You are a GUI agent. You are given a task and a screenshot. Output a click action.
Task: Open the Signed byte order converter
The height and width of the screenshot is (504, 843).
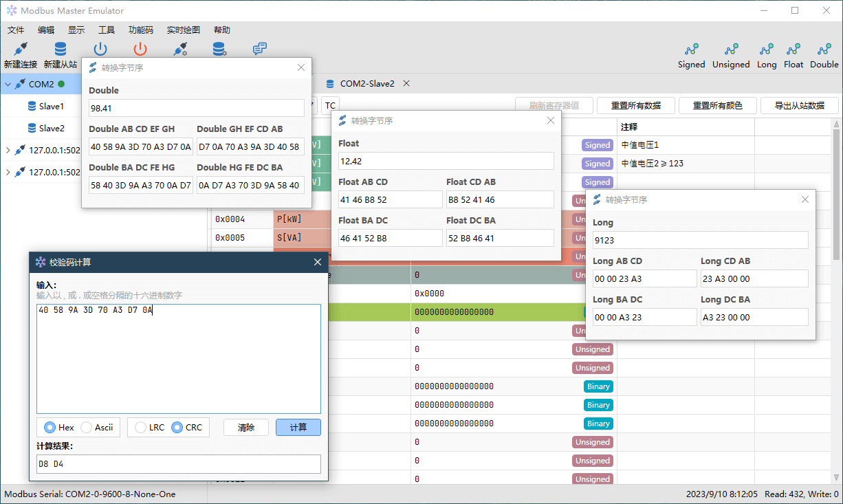[691, 56]
